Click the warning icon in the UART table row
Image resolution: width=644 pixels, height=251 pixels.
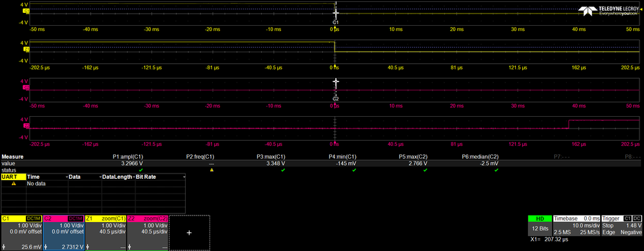point(14,184)
